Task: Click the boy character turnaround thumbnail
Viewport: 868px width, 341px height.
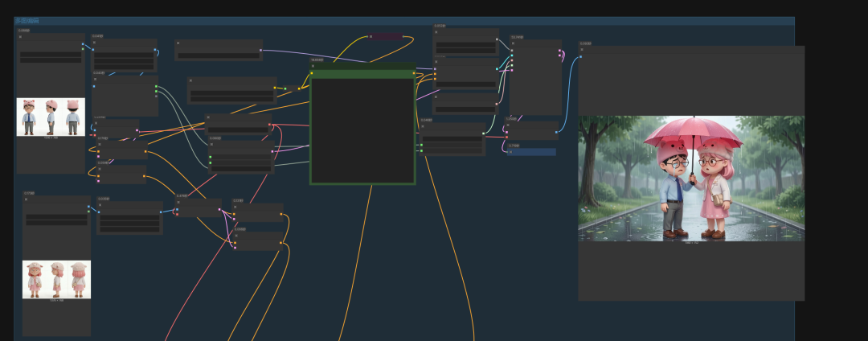Action: [x=51, y=117]
